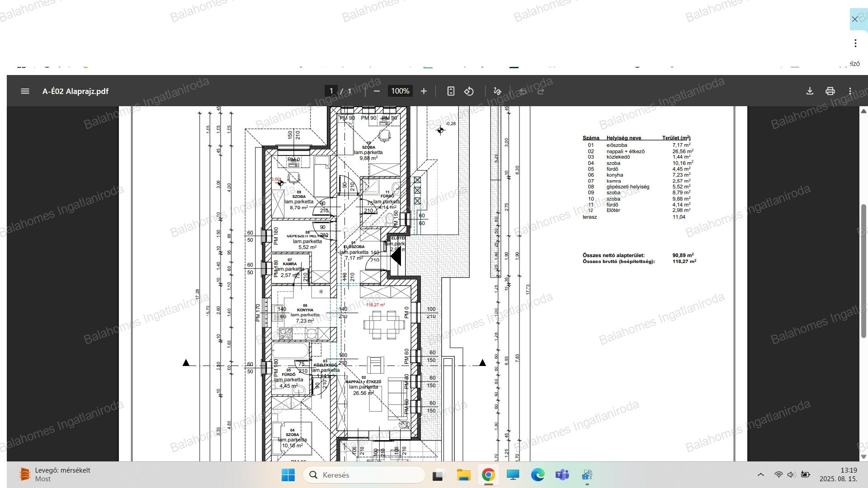Activate the draw annotation tool
Image resolution: width=868 pixels, height=488 pixels.
(497, 91)
